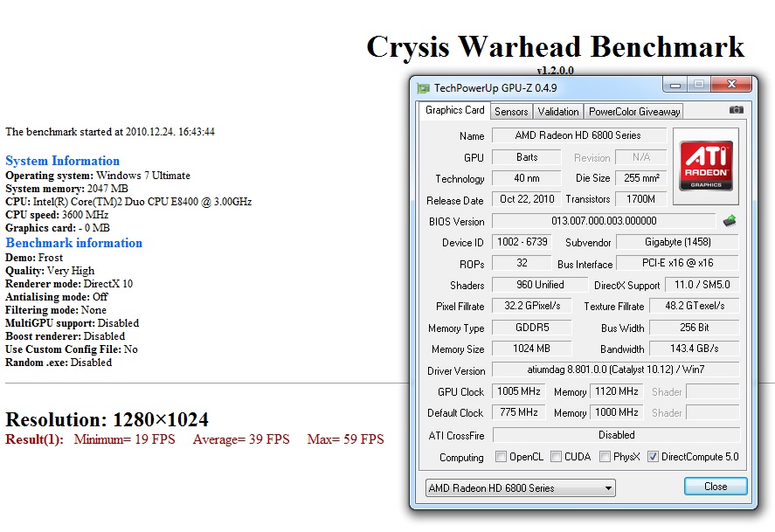Click the Resolution: 1280×1024 heading
This screenshot has width=775, height=532.
coord(107,419)
